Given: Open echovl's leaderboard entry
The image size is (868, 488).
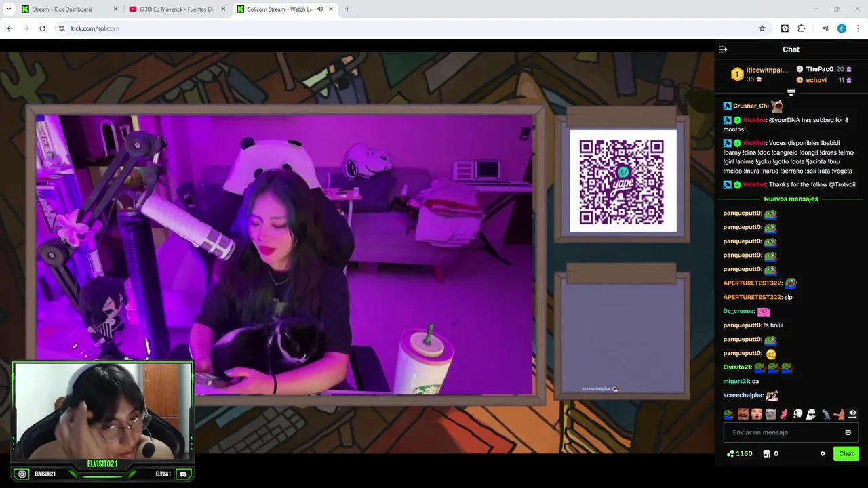Looking at the screenshot, I should 823,80.
